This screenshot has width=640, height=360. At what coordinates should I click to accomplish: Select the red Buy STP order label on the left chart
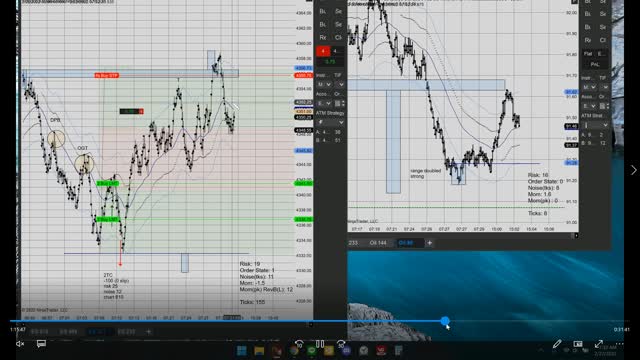click(x=107, y=76)
